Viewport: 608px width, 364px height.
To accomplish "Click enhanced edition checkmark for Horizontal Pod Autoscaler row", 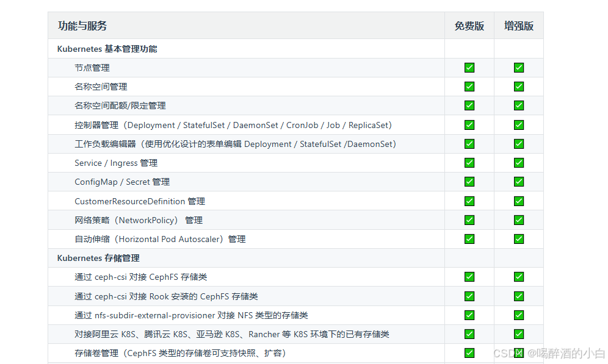I will tap(518, 239).
